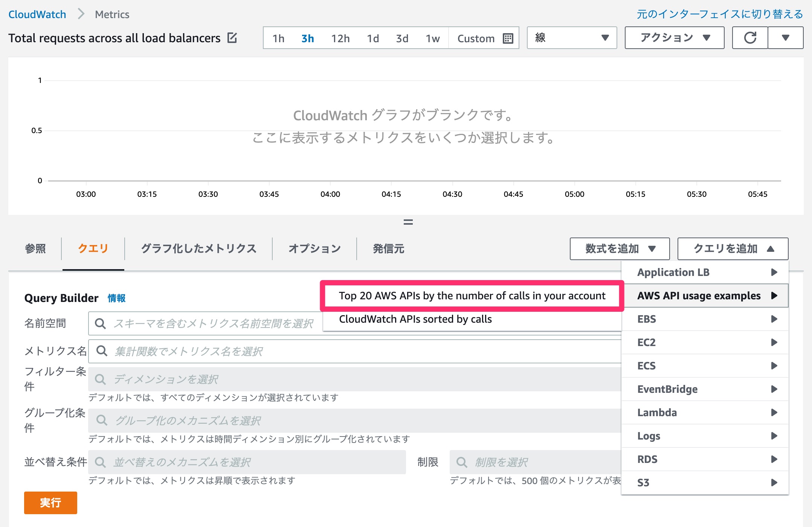Image resolution: width=812 pixels, height=527 pixels.
Task: Expand the EBS submenu
Action: click(705, 319)
